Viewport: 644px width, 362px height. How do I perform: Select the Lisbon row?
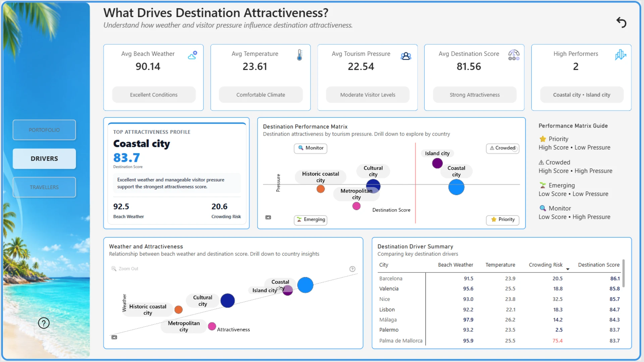(499, 309)
